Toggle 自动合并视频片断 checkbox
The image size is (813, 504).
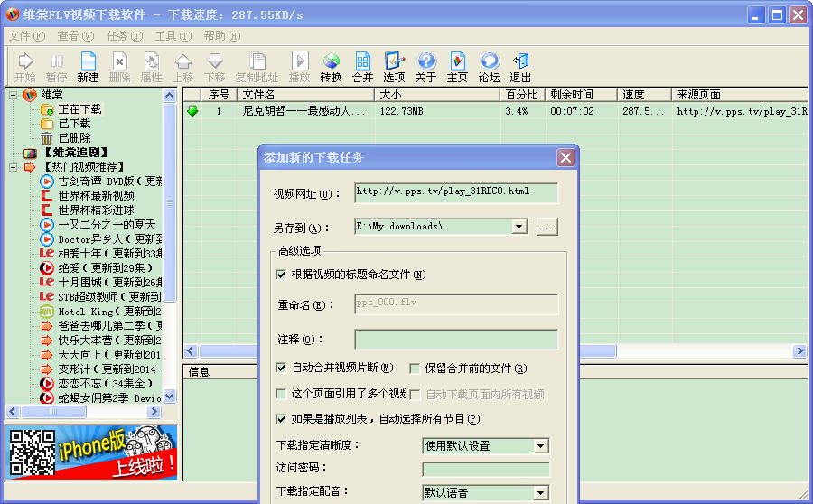click(x=281, y=368)
